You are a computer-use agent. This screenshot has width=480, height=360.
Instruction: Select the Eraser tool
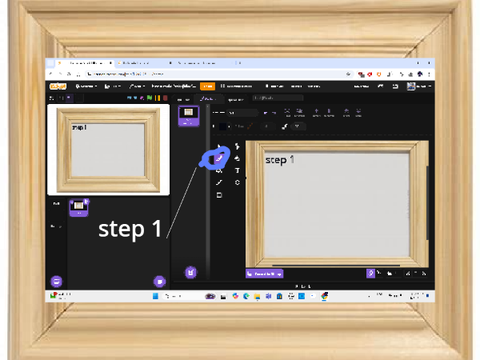[x=237, y=158]
